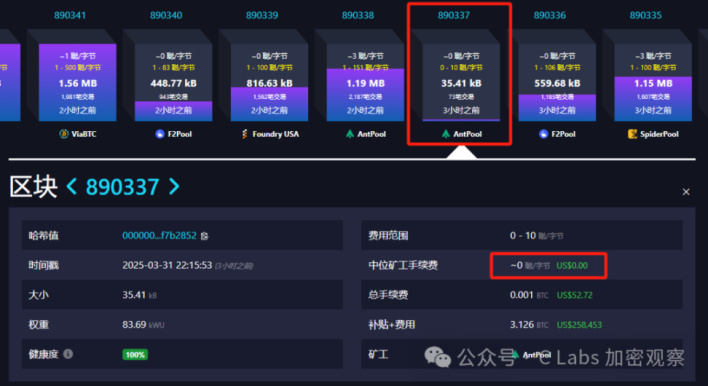This screenshot has height=386, width=708.
Task: Click the SpiderPool pool icon
Action: [633, 134]
